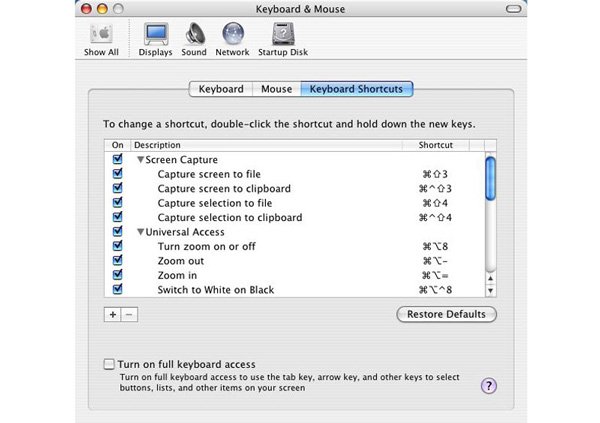Select the Capture selection to clipboard row
The width and height of the screenshot is (600, 423).
295,217
